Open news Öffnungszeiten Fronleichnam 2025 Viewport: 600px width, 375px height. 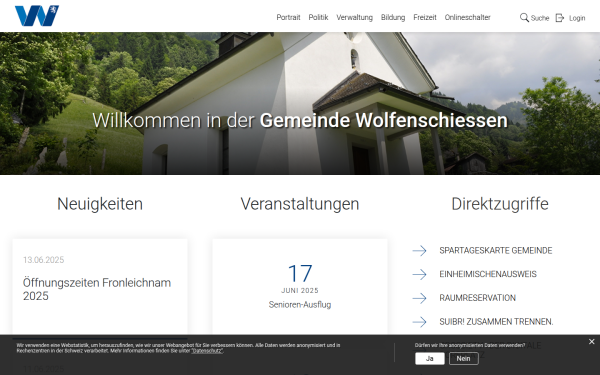click(97, 289)
